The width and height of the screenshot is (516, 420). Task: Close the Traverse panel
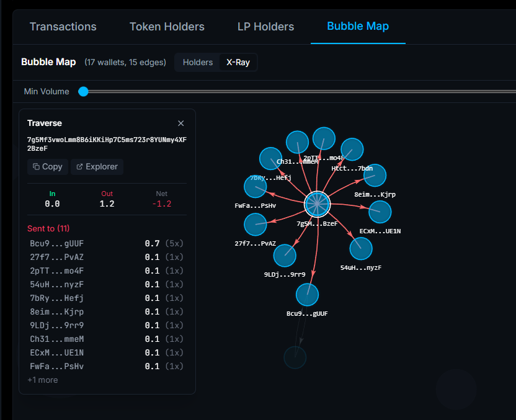coord(180,123)
